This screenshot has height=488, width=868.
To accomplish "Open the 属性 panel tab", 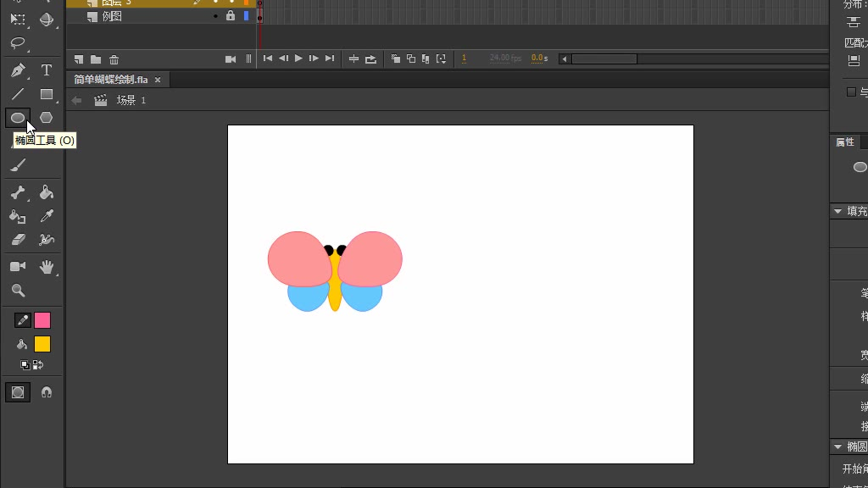I will (845, 142).
